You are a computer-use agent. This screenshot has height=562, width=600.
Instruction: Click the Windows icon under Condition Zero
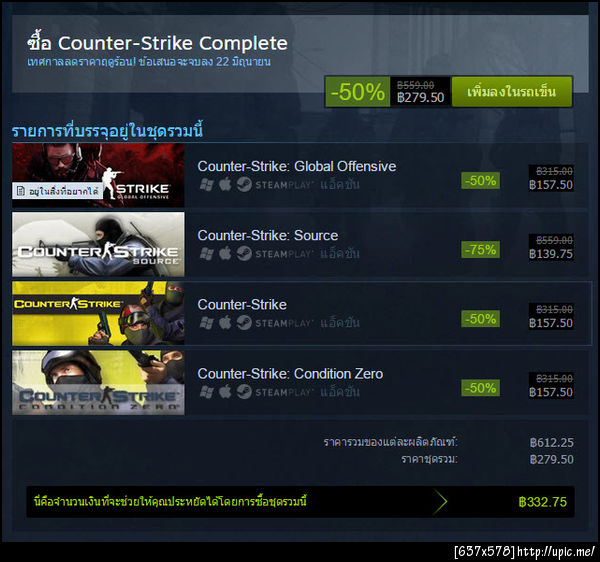207,392
